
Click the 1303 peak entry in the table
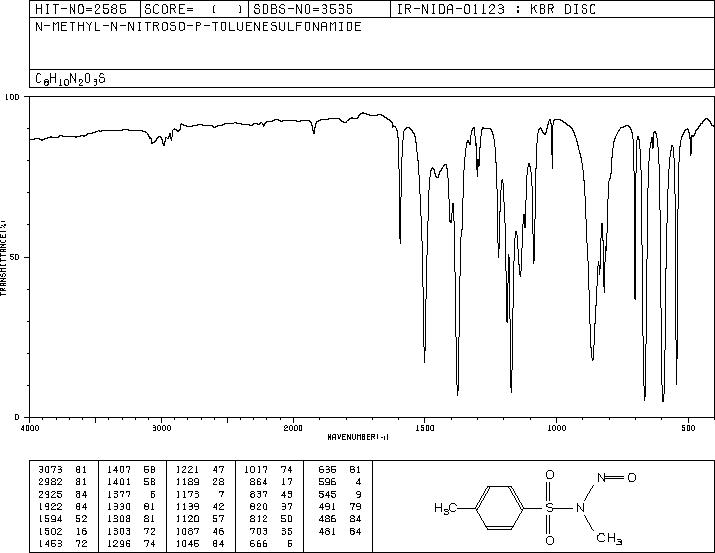coord(131,531)
